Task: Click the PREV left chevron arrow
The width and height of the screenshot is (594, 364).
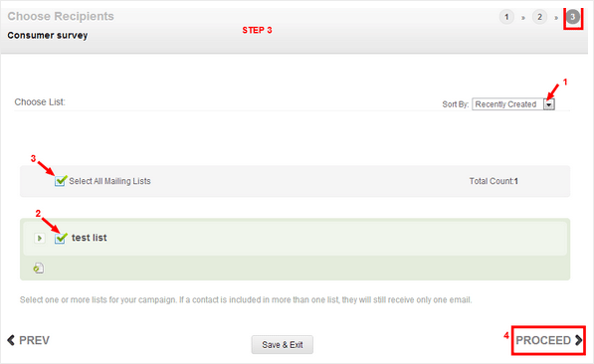Action: pyautogui.click(x=11, y=340)
